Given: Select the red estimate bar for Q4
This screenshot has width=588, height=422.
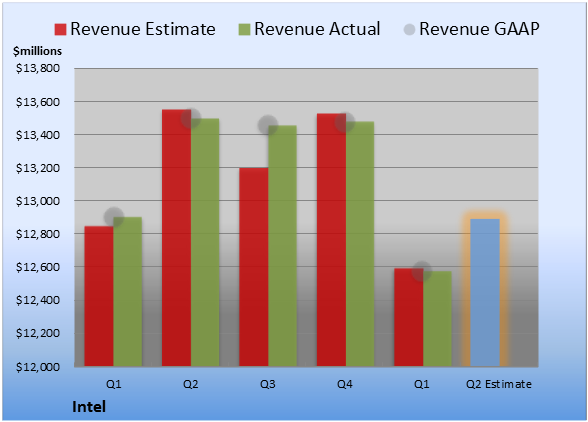Looking at the screenshot, I should coord(332,240).
